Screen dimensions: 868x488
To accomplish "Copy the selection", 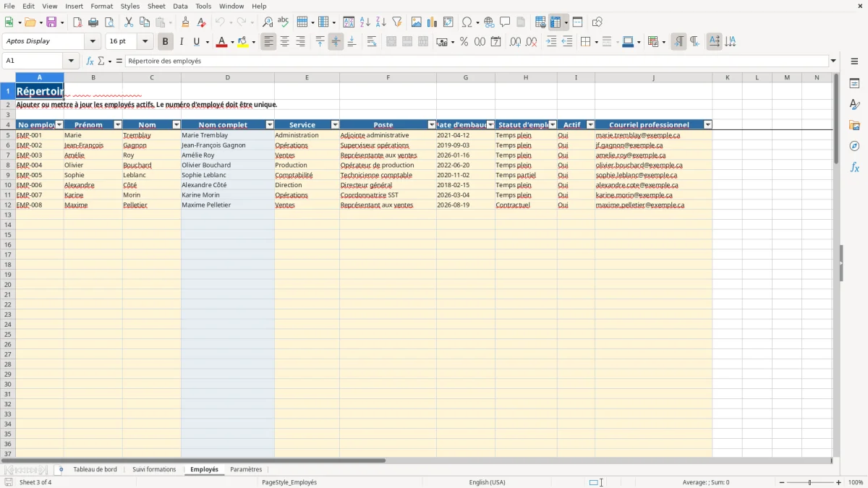I will 145,22.
